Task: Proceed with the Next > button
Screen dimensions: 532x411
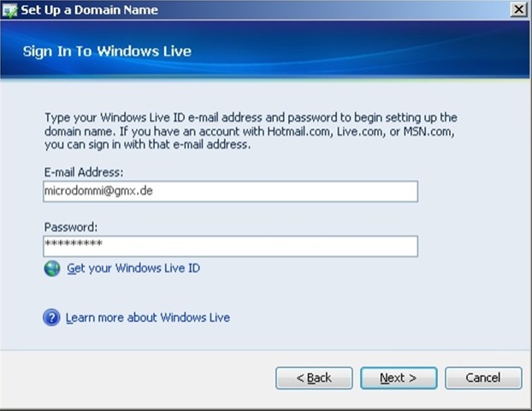Action: click(399, 378)
